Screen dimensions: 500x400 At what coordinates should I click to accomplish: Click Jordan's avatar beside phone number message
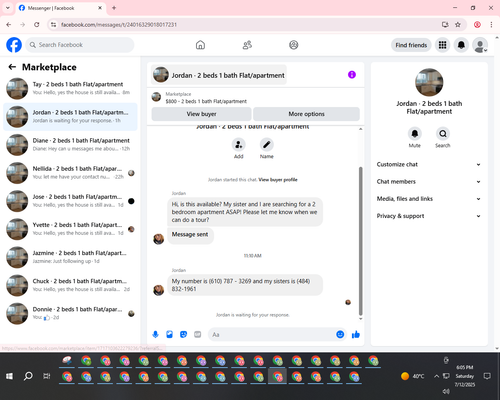[x=158, y=290]
